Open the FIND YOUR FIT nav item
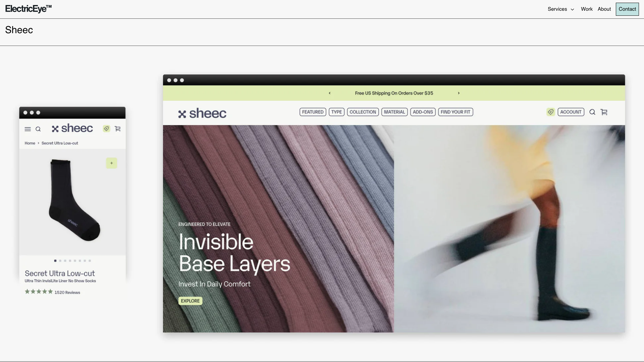 (455, 112)
